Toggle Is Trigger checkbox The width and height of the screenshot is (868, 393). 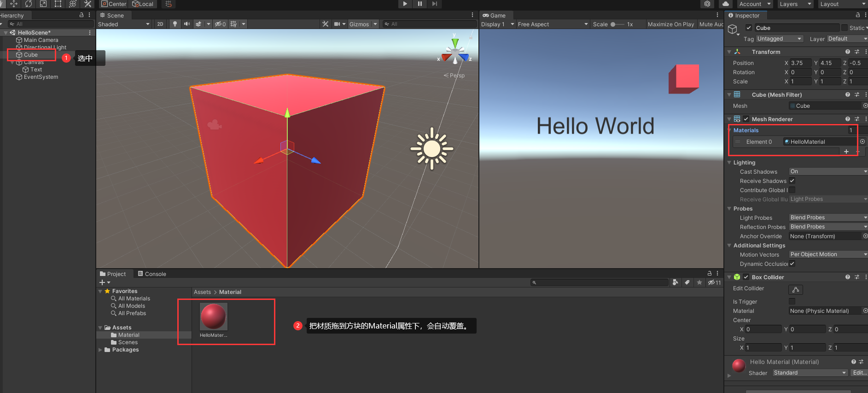point(792,301)
